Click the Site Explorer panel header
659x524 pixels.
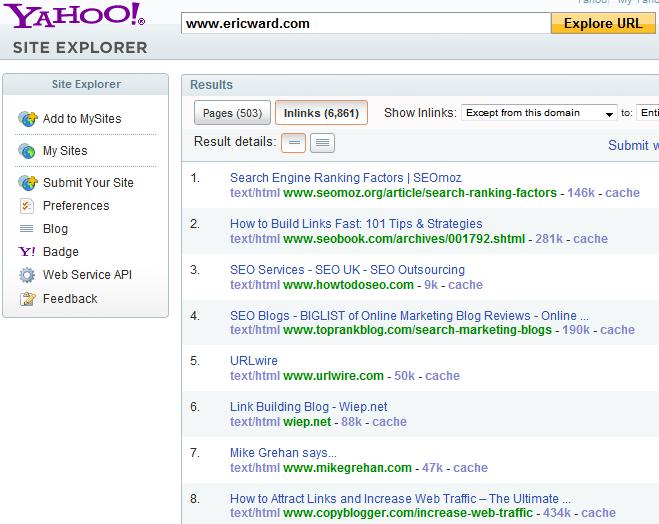(86, 84)
